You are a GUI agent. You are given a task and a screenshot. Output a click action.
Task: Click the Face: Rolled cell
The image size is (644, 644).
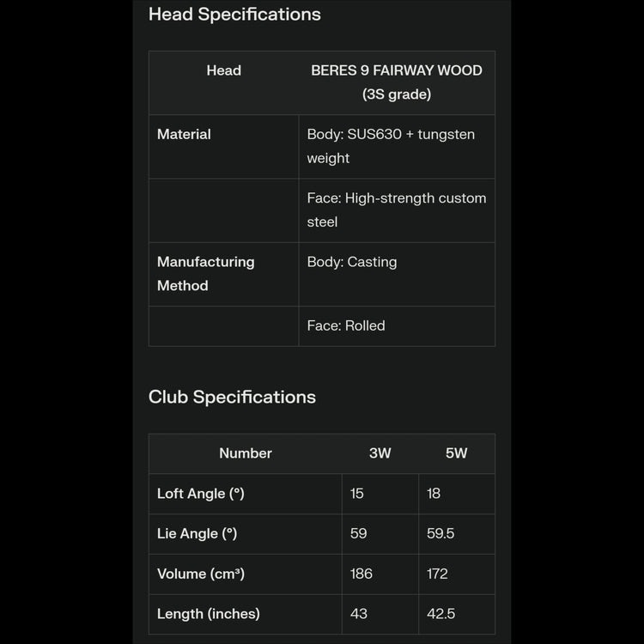[346, 325]
